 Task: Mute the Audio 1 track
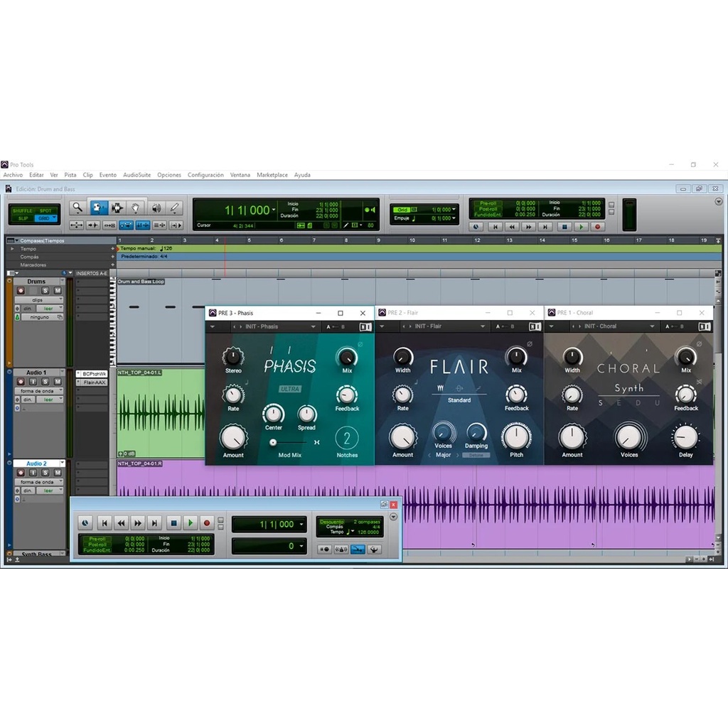point(58,382)
